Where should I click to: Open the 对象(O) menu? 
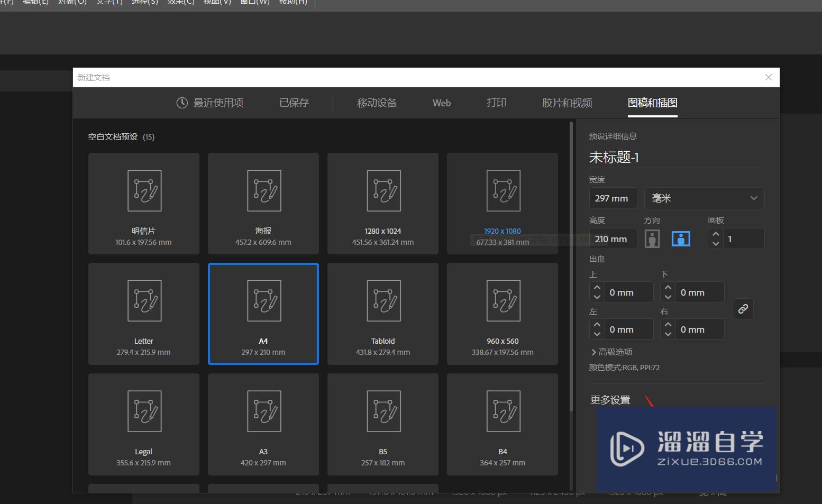click(72, 3)
